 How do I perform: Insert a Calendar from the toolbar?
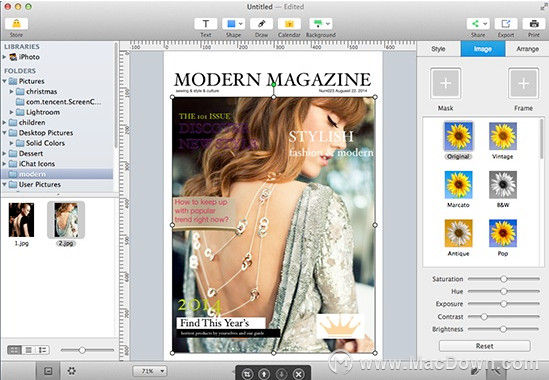(x=289, y=24)
